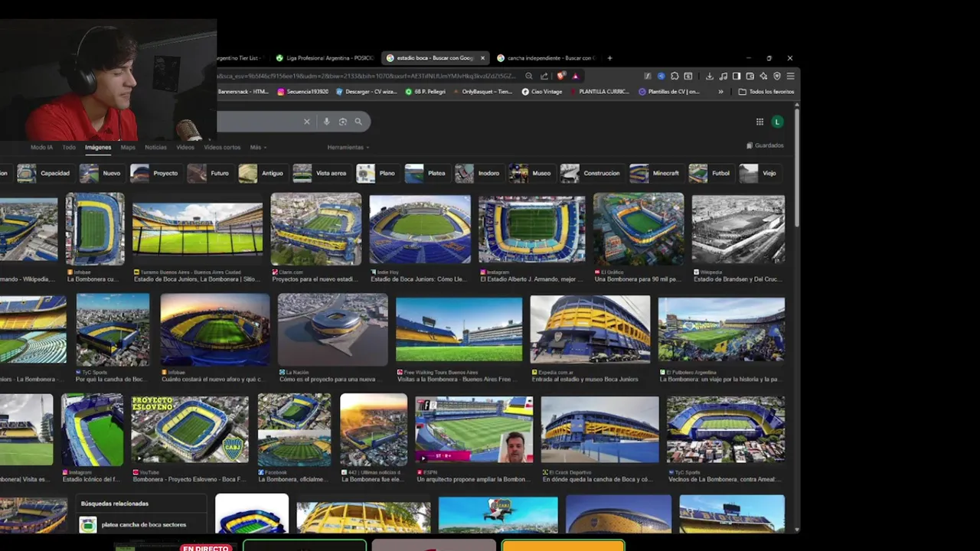Open the 'PLANTILLA CURRIC...' bookmark
The image size is (980, 551).
point(599,92)
